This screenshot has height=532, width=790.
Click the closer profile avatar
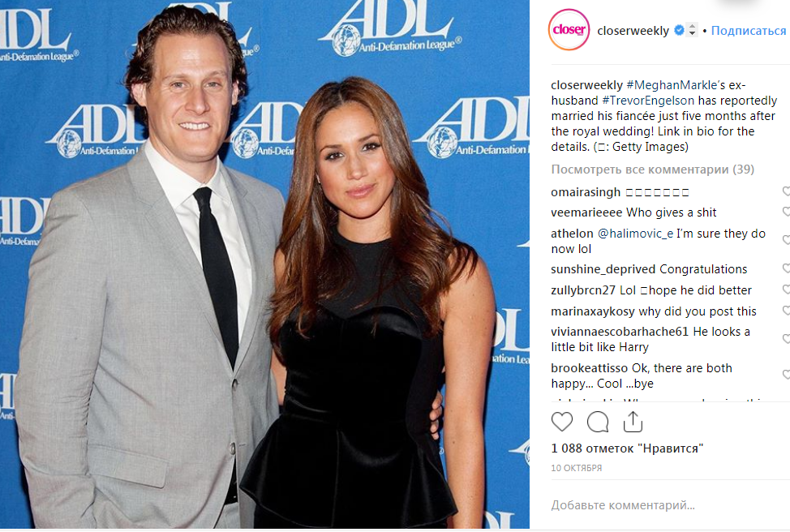[x=569, y=30]
